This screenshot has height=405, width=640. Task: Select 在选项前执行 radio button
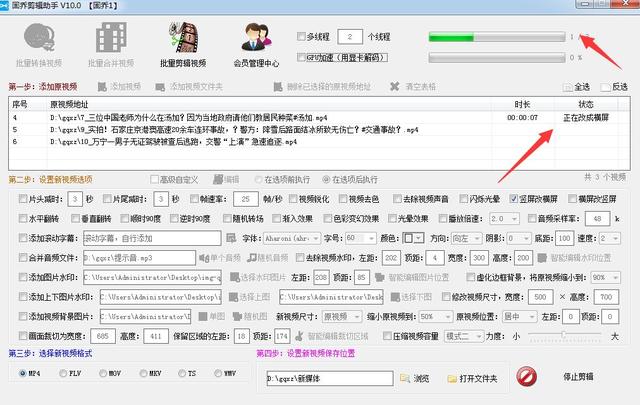point(258,179)
